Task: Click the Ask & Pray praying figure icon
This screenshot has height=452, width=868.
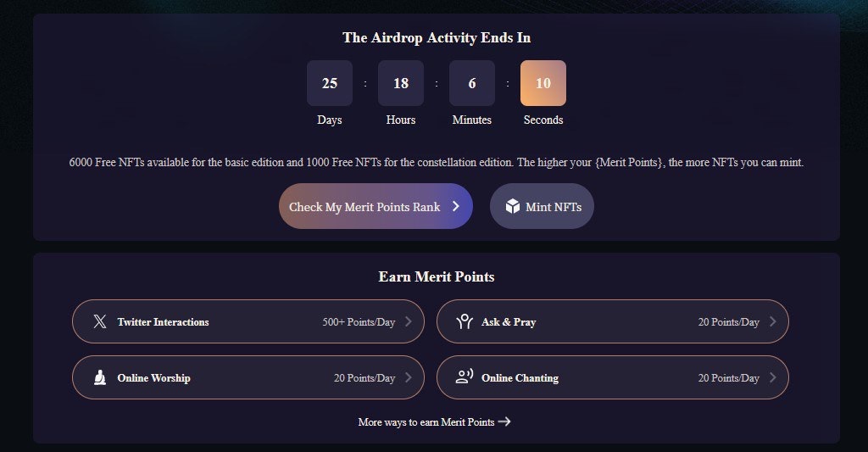Action: [464, 321]
